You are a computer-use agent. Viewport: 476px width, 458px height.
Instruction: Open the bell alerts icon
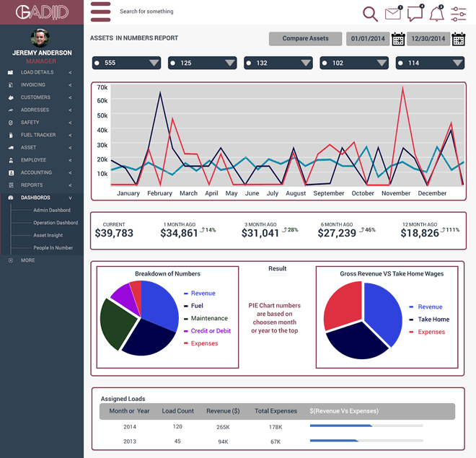[x=436, y=13]
